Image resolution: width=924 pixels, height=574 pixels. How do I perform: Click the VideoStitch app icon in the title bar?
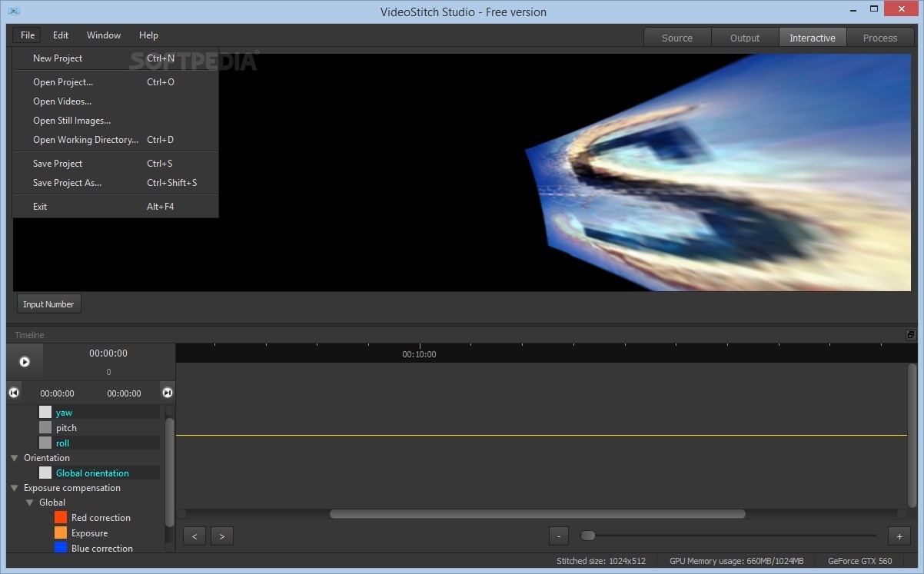pos(14,11)
